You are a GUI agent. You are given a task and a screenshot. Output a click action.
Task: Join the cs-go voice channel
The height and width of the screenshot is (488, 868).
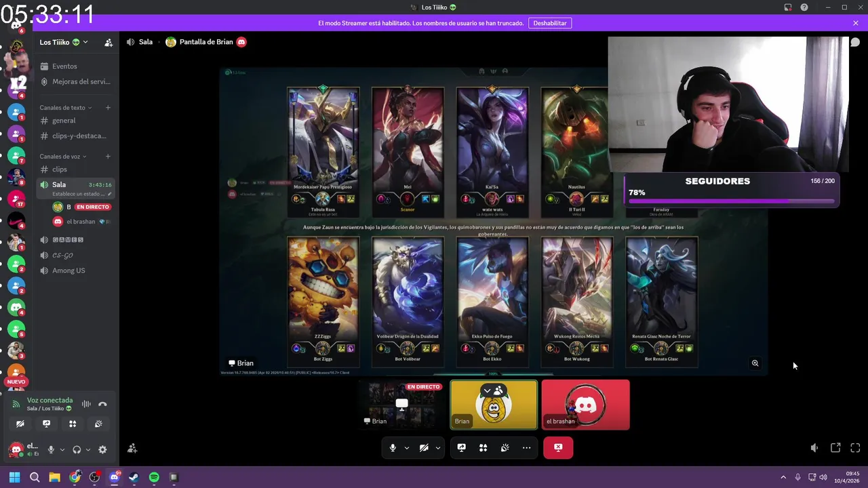75,255
